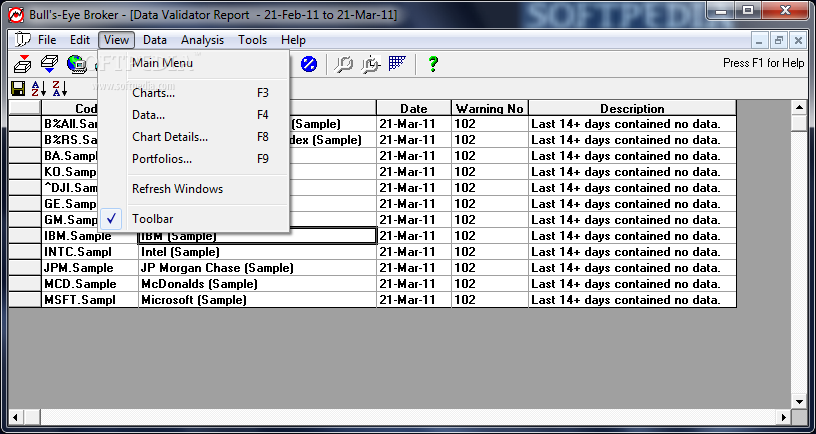Click the Microsoft (Sample) cell
The height and width of the screenshot is (434, 816).
258,300
